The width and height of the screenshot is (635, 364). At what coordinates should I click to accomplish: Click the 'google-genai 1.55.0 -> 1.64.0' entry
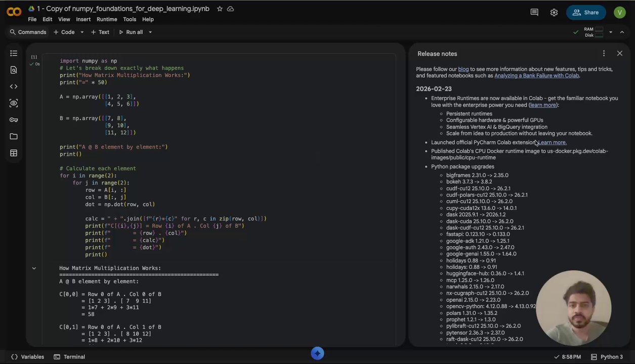[x=481, y=254]
